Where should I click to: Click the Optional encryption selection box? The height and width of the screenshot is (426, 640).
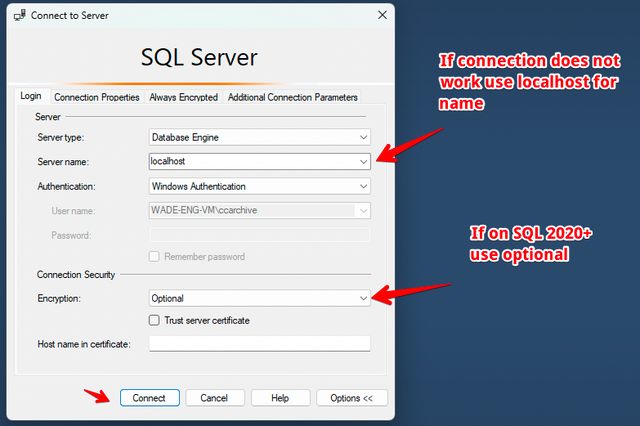[x=260, y=298]
